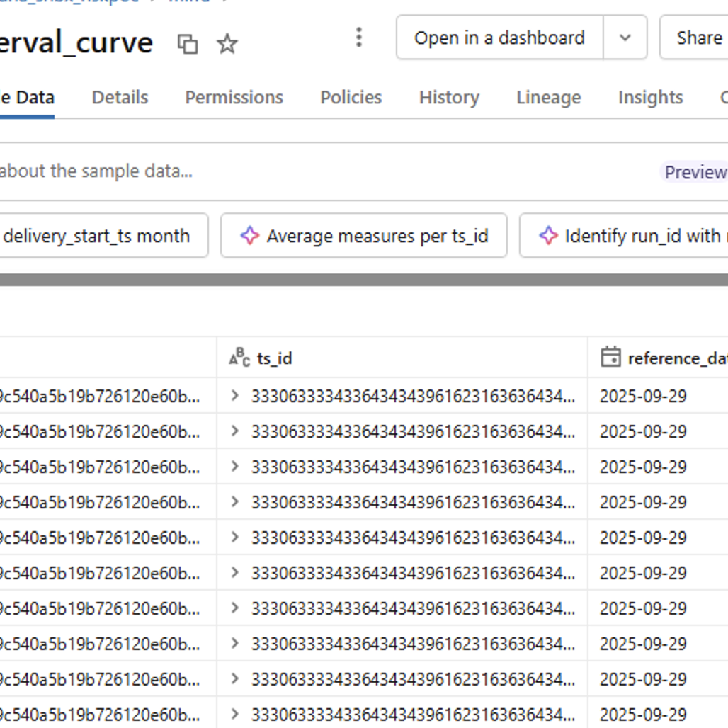Click the Open in a dashboard button

point(499,38)
